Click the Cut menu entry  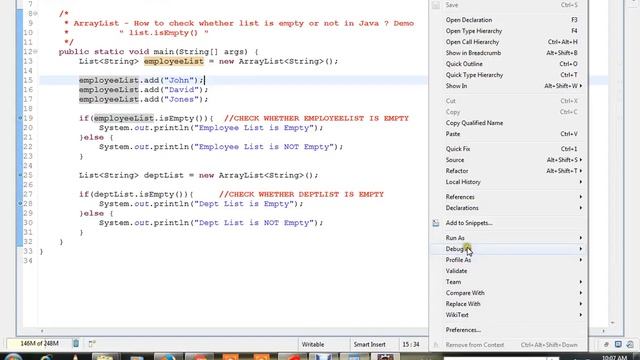[x=508, y=101]
